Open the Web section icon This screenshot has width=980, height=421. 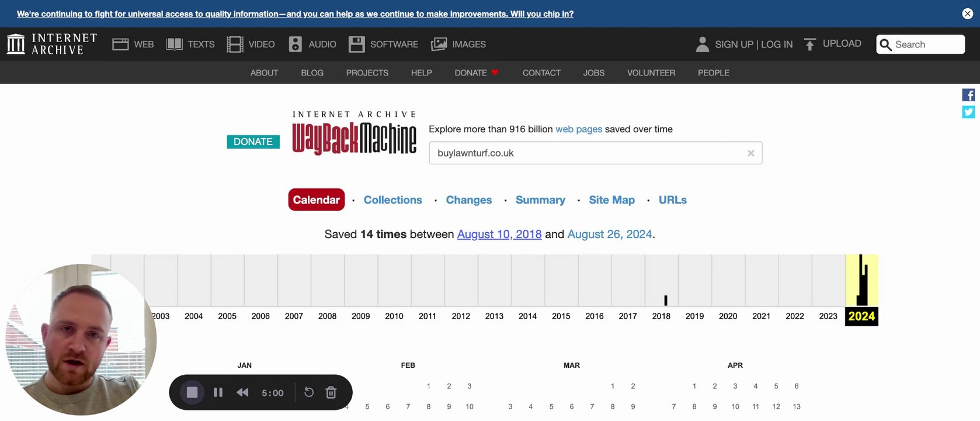[x=120, y=44]
